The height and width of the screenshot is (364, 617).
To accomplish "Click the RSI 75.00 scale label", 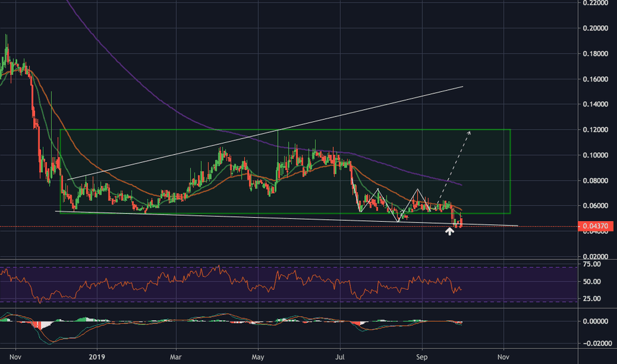I will [x=592, y=264].
